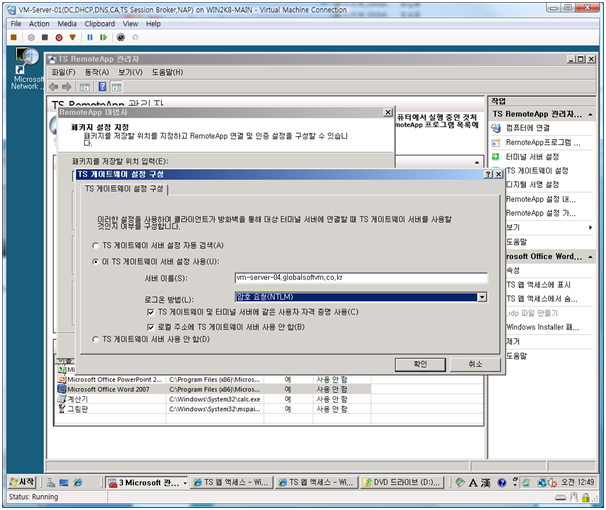Click the network status icon in the system tray

[542, 483]
